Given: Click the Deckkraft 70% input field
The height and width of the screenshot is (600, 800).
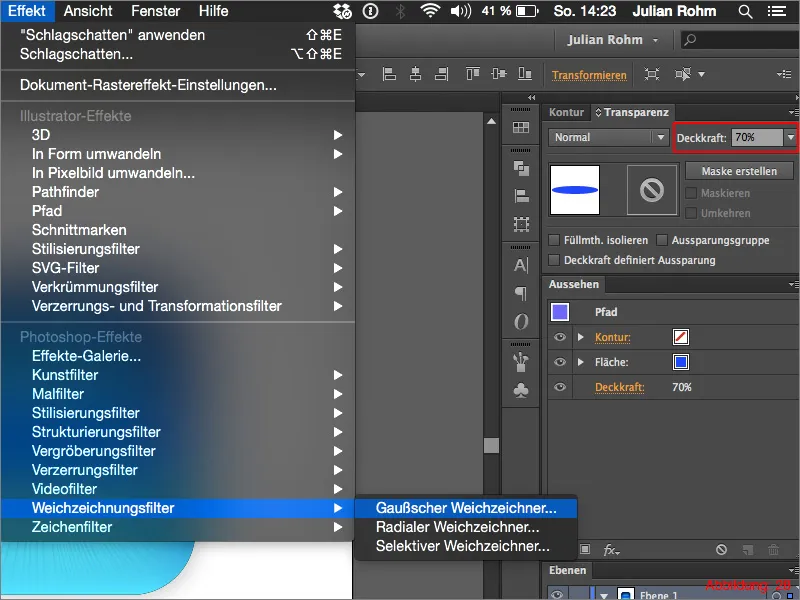Looking at the screenshot, I should pyautogui.click(x=757, y=137).
